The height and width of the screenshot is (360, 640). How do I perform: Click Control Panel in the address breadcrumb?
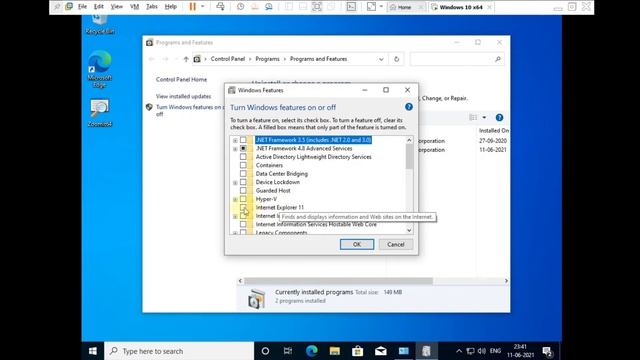pyautogui.click(x=228, y=59)
